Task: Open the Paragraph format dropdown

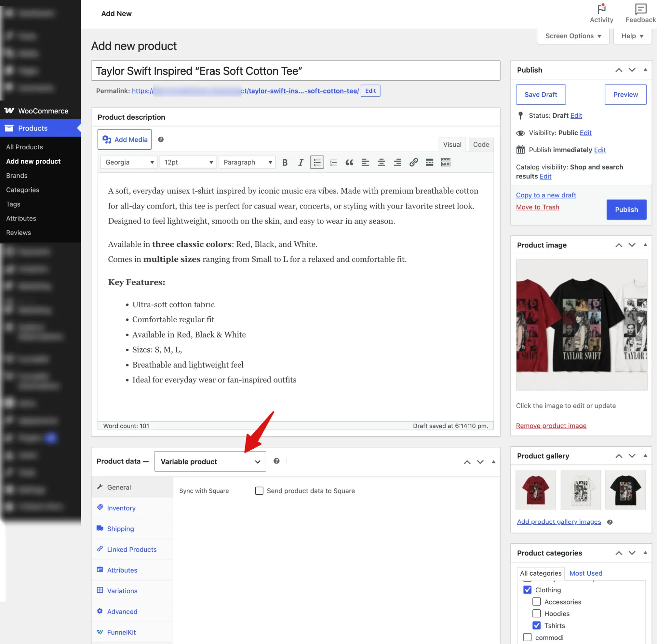Action: (x=247, y=162)
